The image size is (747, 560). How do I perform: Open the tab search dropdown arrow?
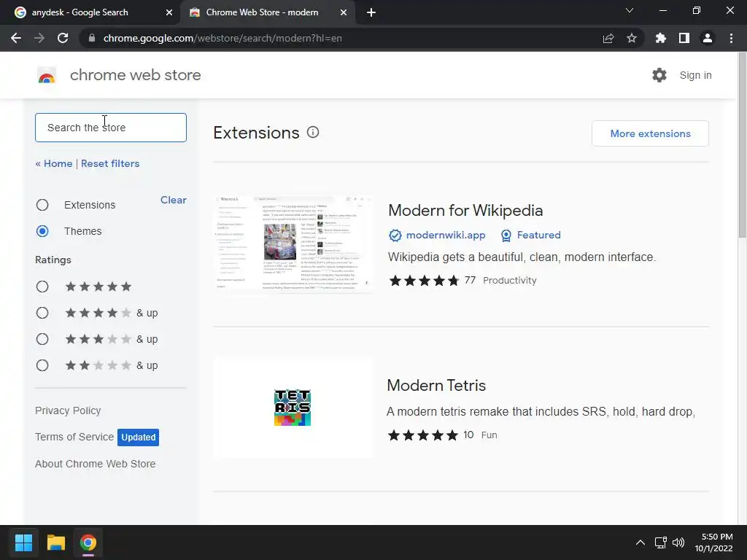(x=630, y=10)
